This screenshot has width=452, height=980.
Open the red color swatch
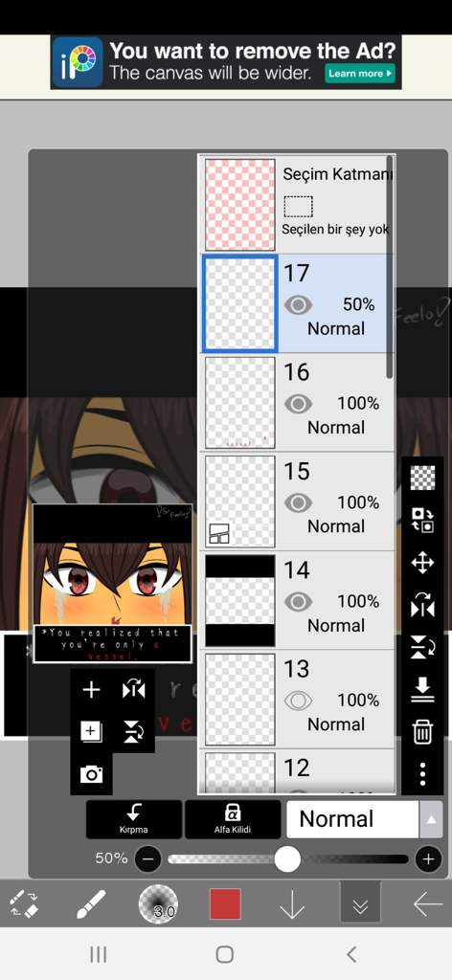point(225,904)
